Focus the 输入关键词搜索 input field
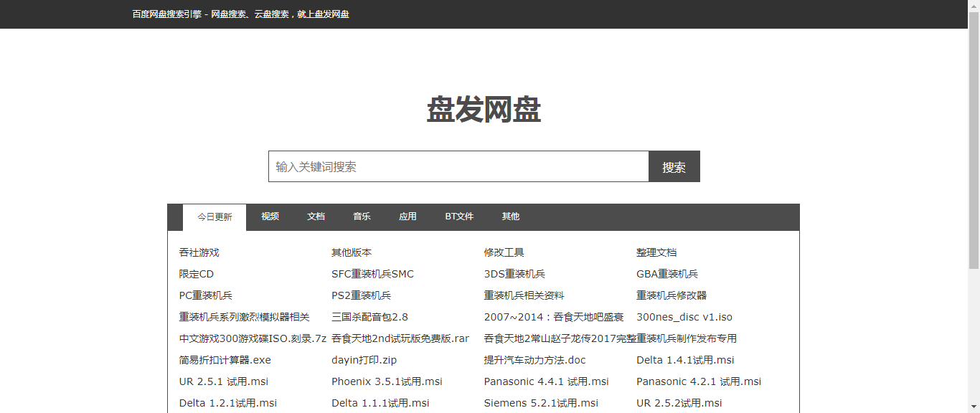Image resolution: width=980 pixels, height=413 pixels. pos(458,166)
